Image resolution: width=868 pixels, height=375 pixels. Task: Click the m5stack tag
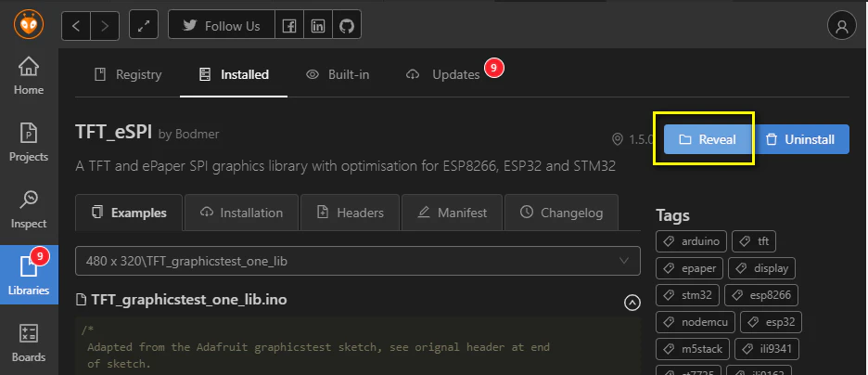click(x=693, y=349)
